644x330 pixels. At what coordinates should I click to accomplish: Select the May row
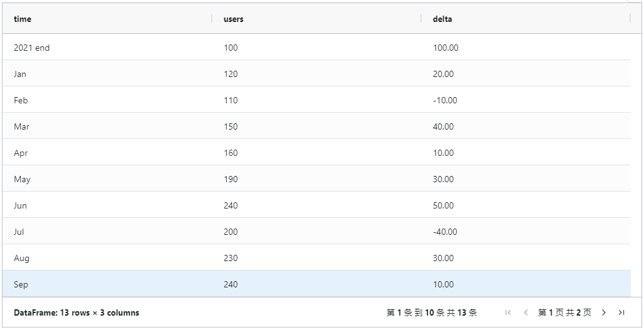coord(22,179)
